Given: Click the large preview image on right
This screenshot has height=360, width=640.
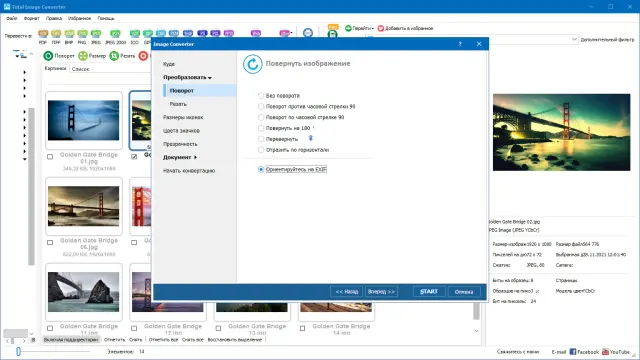Looking at the screenshot, I should (x=561, y=132).
